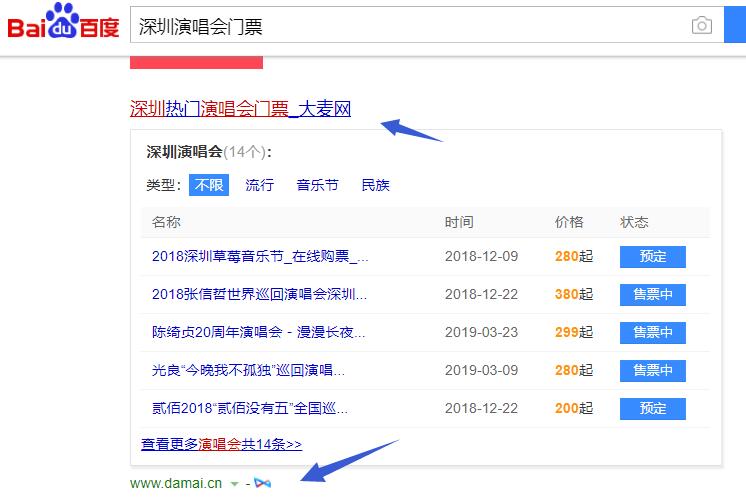Click the 380起 price cell
This screenshot has height=501, width=746.
pyautogui.click(x=574, y=295)
